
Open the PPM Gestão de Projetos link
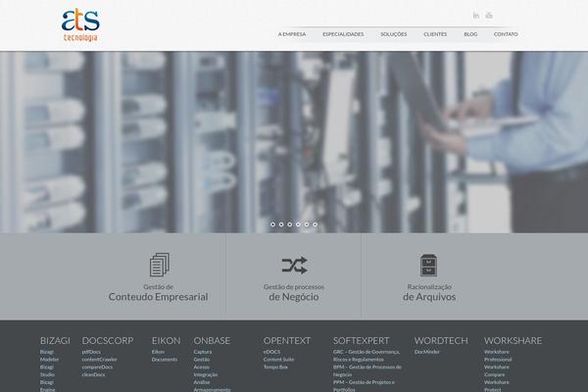click(364, 385)
